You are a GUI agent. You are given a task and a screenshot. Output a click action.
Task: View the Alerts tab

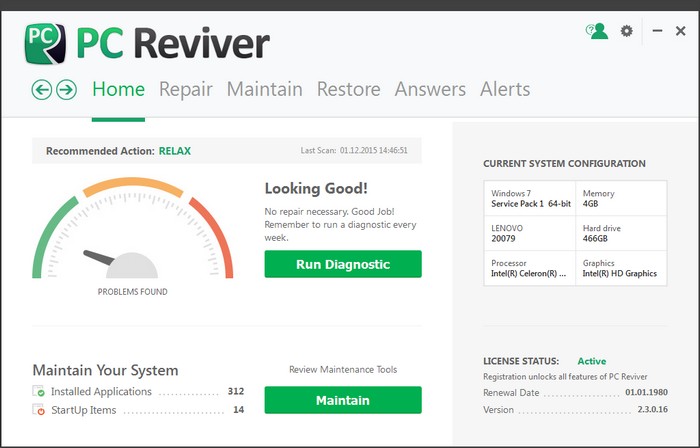(505, 89)
